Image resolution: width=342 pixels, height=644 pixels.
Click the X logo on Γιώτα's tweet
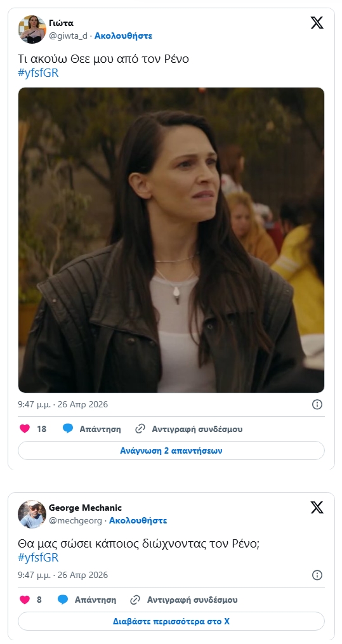(317, 23)
